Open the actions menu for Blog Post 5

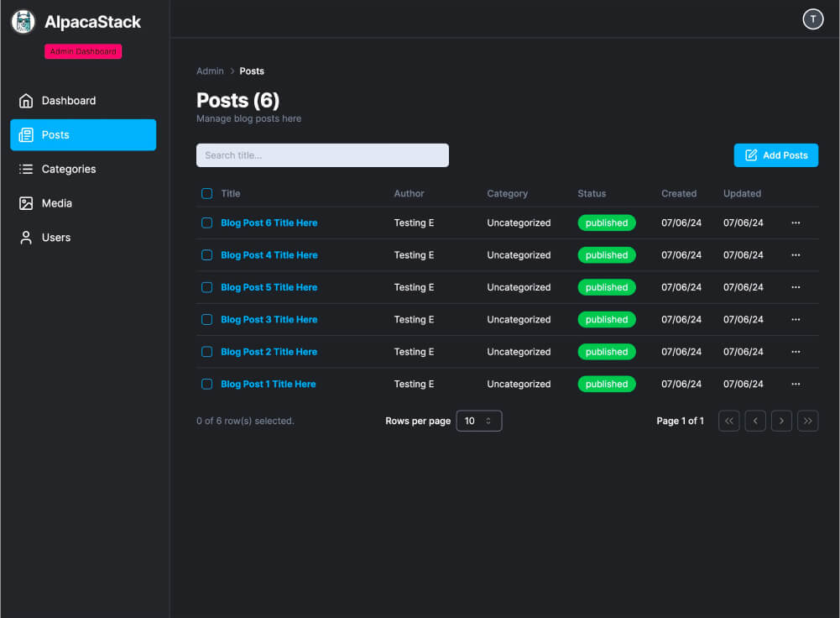click(795, 287)
